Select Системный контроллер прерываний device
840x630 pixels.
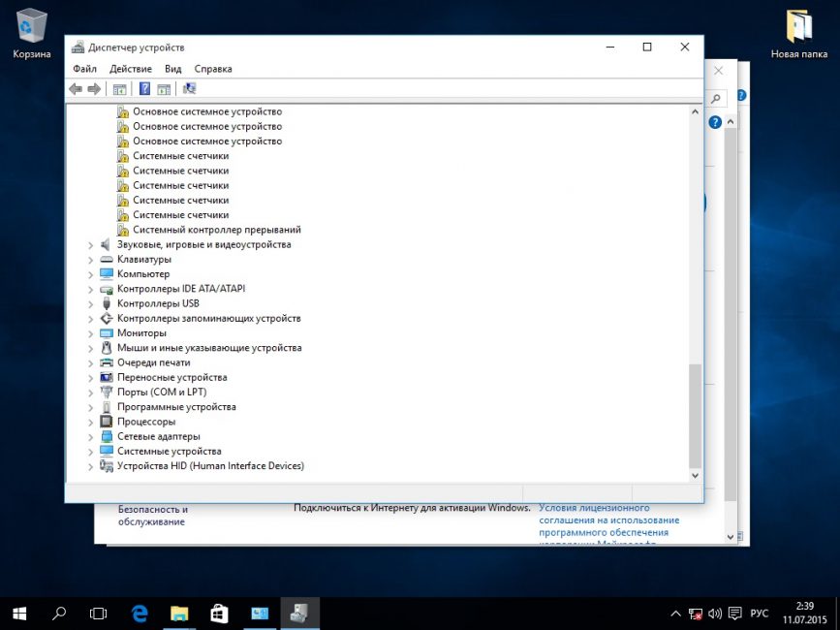[x=217, y=230]
